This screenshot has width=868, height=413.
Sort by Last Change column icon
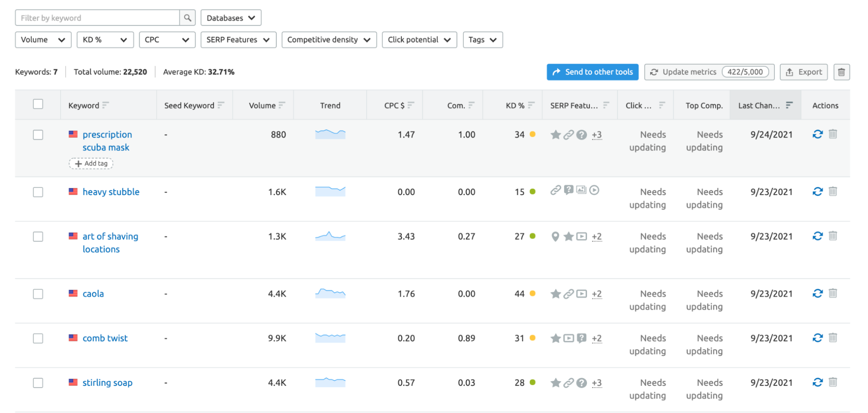point(789,105)
